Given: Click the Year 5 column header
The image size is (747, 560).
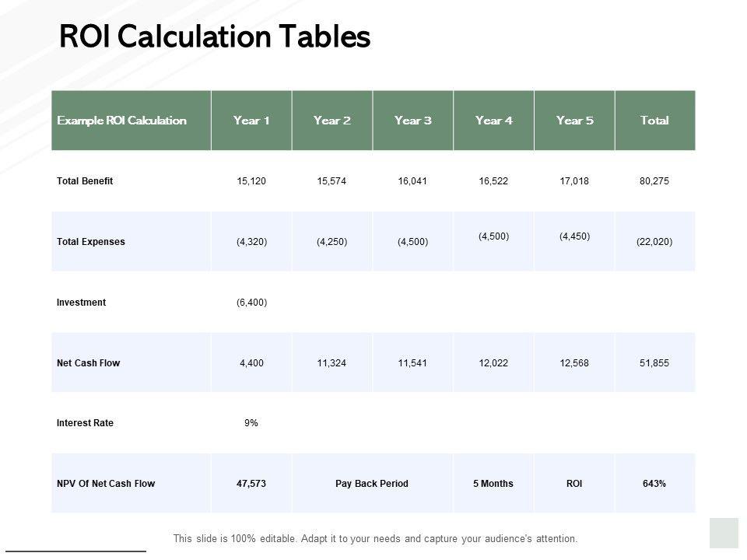Looking at the screenshot, I should click(575, 121).
